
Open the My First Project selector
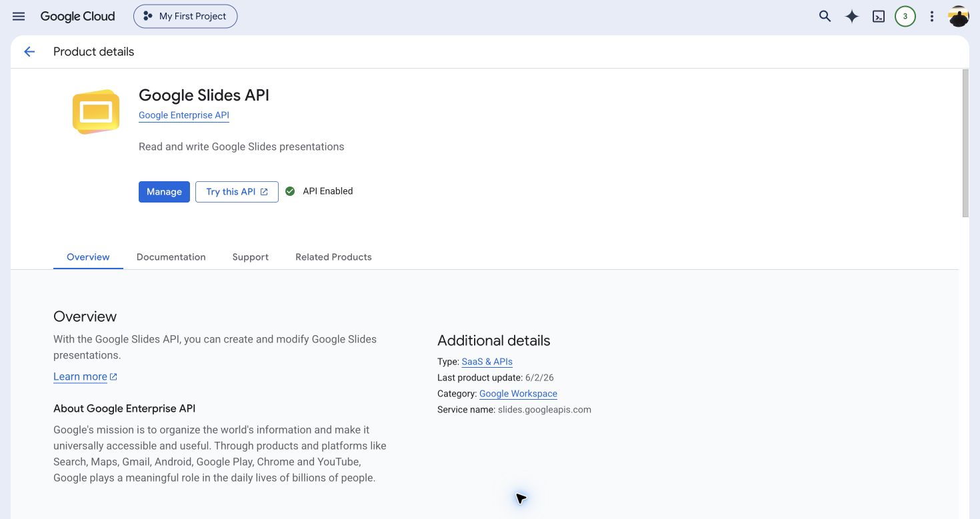tap(185, 17)
